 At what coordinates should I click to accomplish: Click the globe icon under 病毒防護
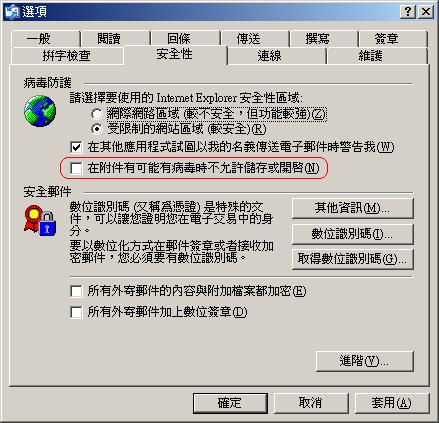point(40,111)
